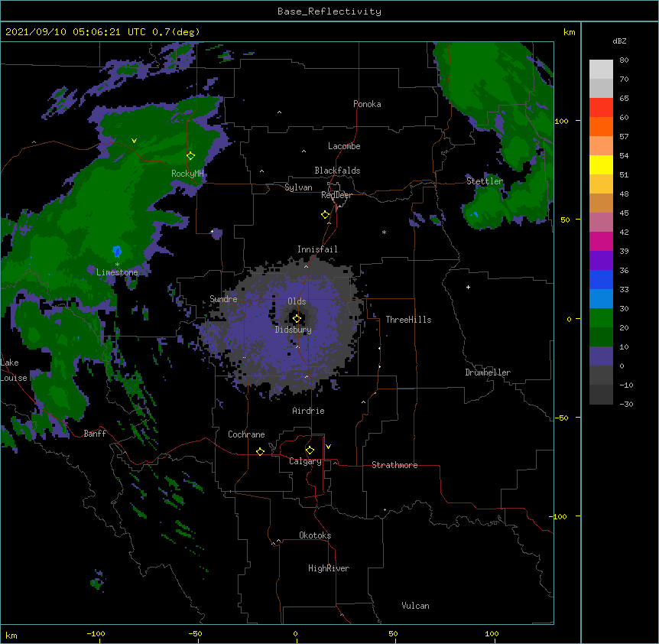Select the green 20-30 dBZ legend swatch
The width and height of the screenshot is (659, 644).
coord(601,318)
